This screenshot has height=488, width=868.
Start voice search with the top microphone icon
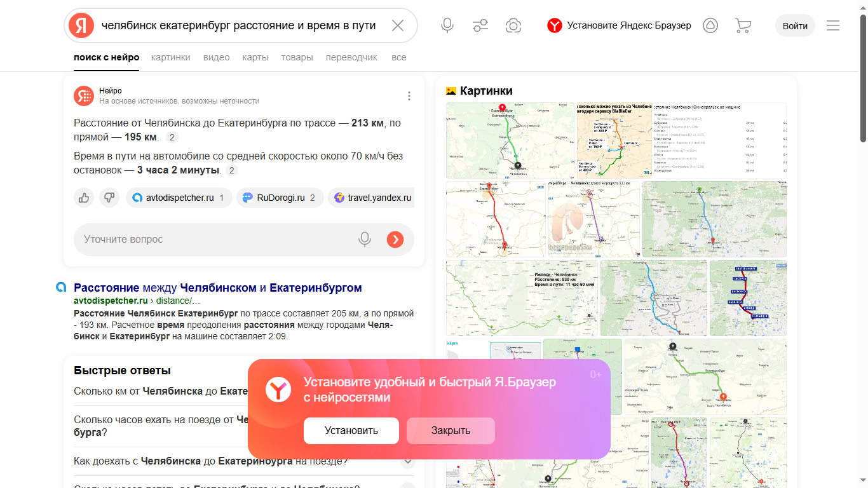447,25
